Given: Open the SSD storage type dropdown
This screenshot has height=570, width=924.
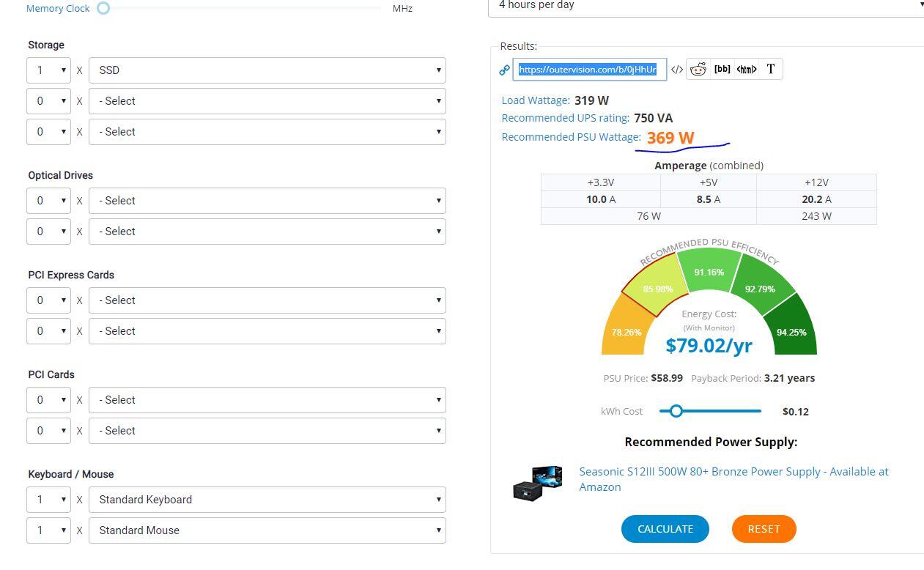Looking at the screenshot, I should 267,70.
